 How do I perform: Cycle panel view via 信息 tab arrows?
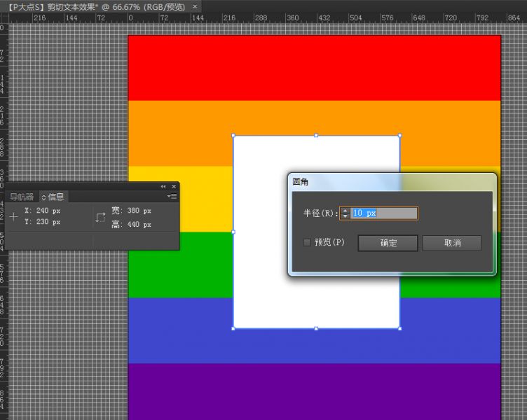click(x=43, y=197)
